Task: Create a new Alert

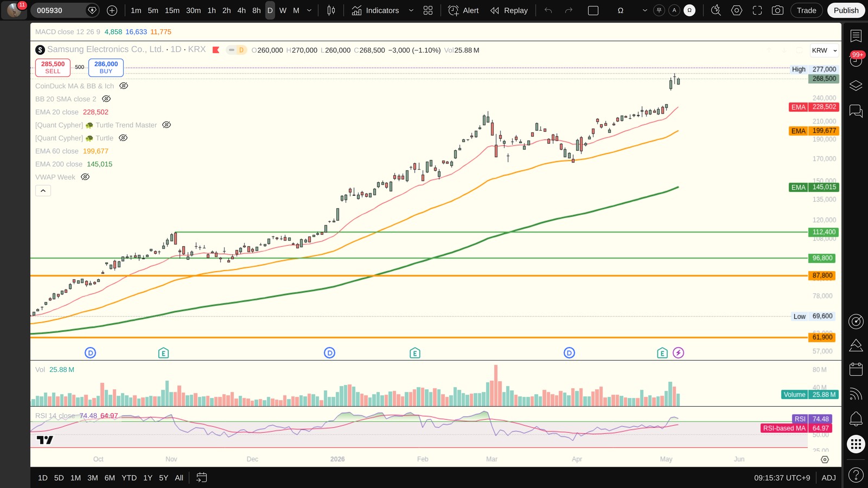Action: tap(464, 10)
